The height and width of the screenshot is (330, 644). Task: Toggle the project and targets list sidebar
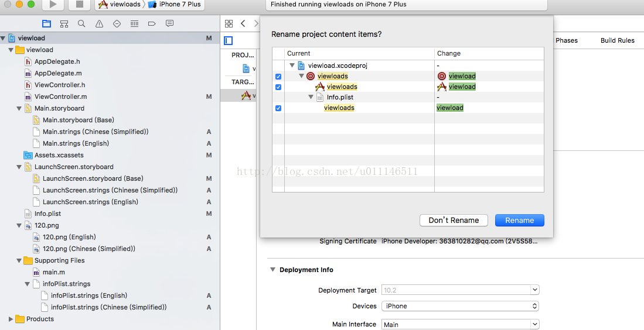coord(229,40)
